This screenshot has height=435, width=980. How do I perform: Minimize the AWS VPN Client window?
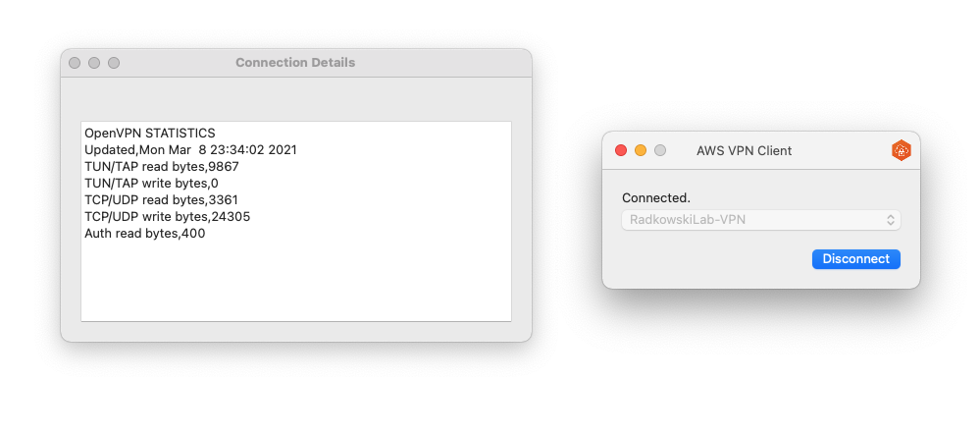pyautogui.click(x=641, y=150)
